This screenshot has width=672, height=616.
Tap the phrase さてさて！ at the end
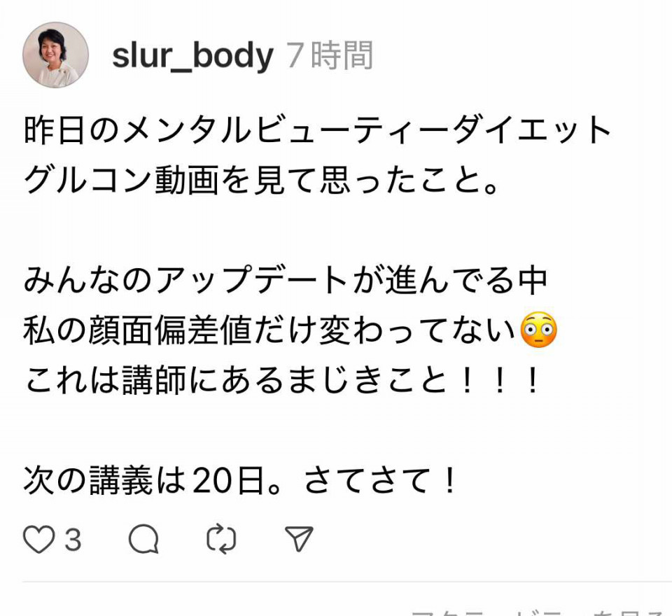pos(380,480)
